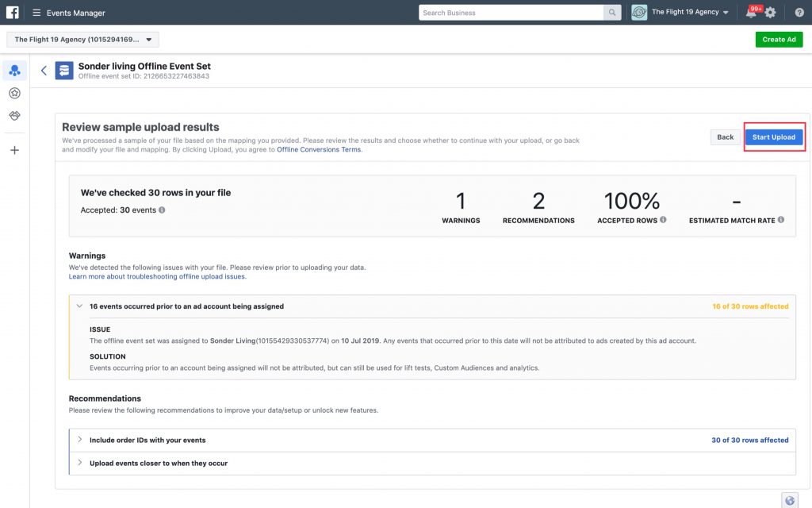This screenshot has height=508, width=812.
Task: Go back using the left arrow
Action: click(44, 71)
